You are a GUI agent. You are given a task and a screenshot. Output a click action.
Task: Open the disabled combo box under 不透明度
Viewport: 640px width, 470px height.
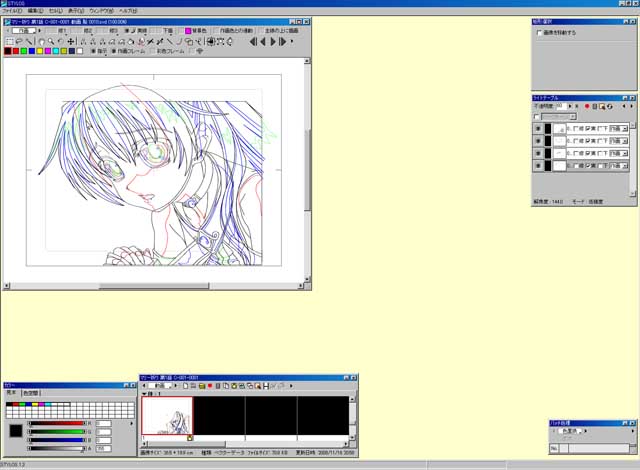559,117
